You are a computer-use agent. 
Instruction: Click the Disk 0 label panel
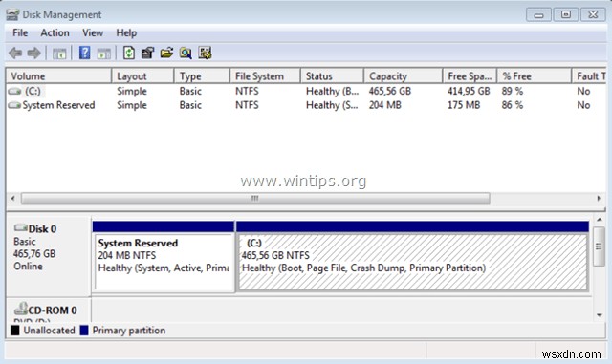[49, 256]
